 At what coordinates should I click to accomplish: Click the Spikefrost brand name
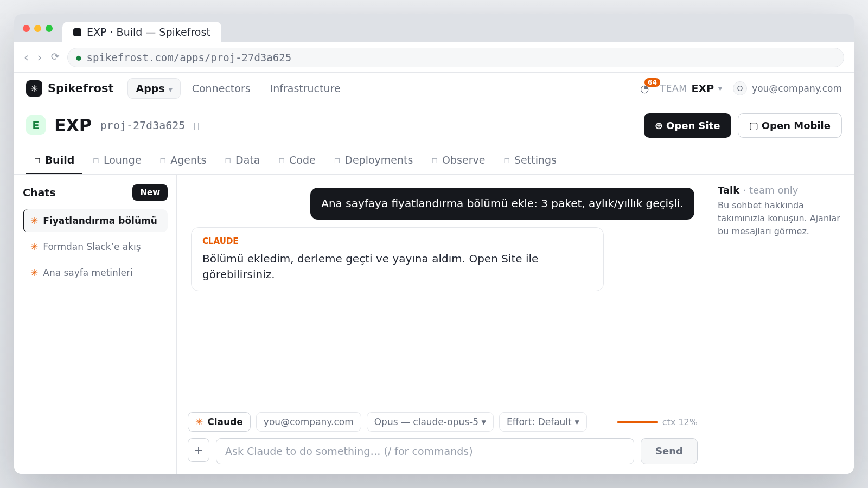[80, 88]
